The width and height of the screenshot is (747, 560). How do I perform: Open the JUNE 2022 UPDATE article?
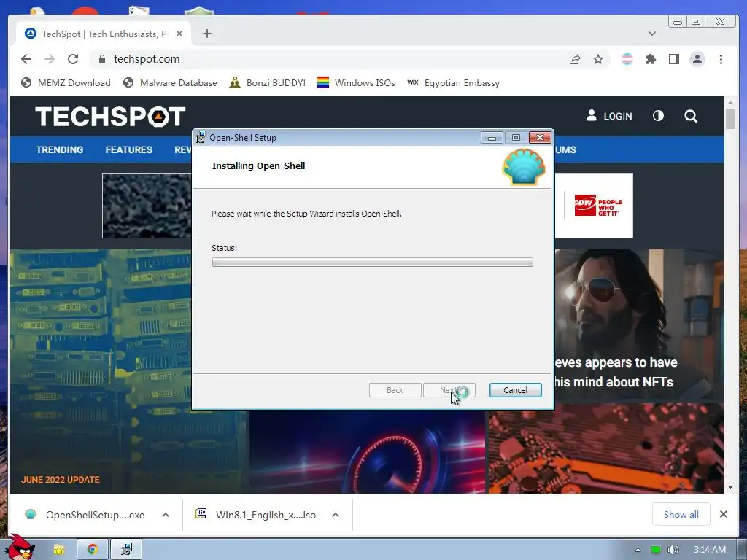coord(60,480)
